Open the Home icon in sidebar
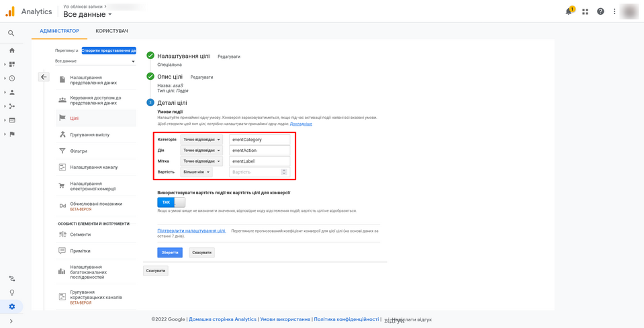The image size is (644, 328). click(x=11, y=50)
